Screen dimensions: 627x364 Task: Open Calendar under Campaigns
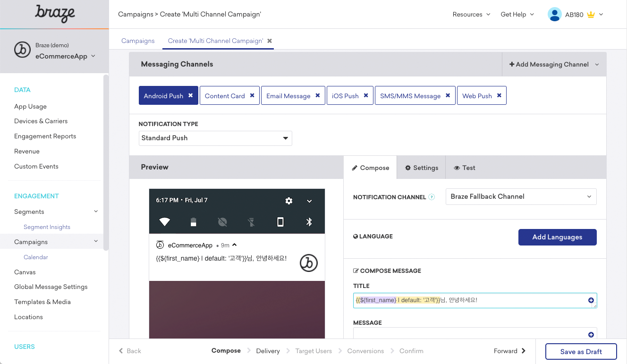coord(36,257)
